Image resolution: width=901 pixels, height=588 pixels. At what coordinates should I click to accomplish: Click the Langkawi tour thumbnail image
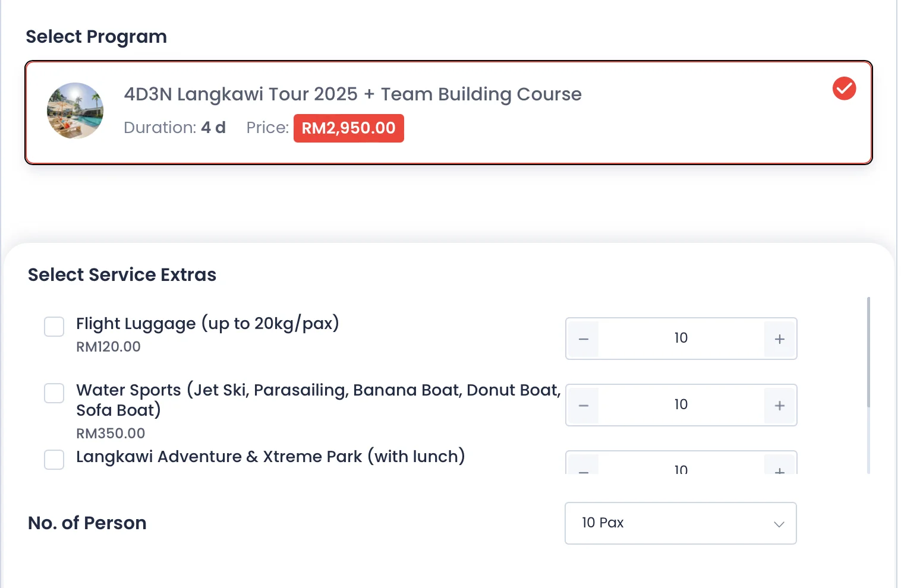click(75, 111)
